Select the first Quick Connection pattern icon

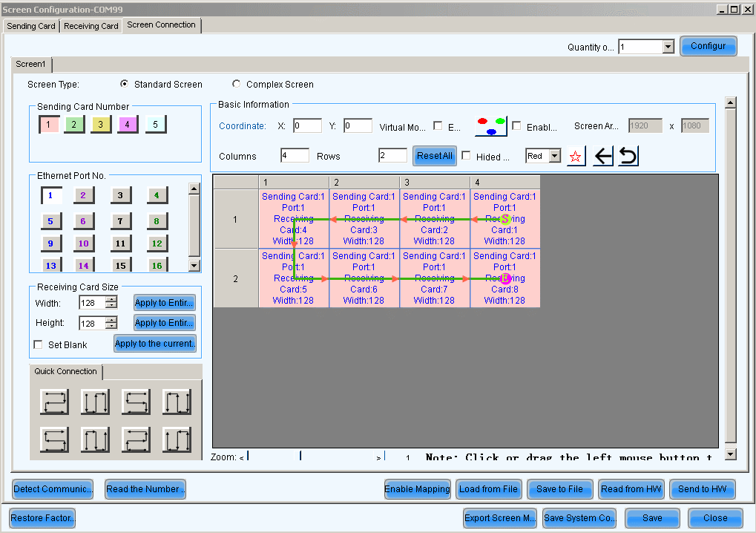coord(54,402)
